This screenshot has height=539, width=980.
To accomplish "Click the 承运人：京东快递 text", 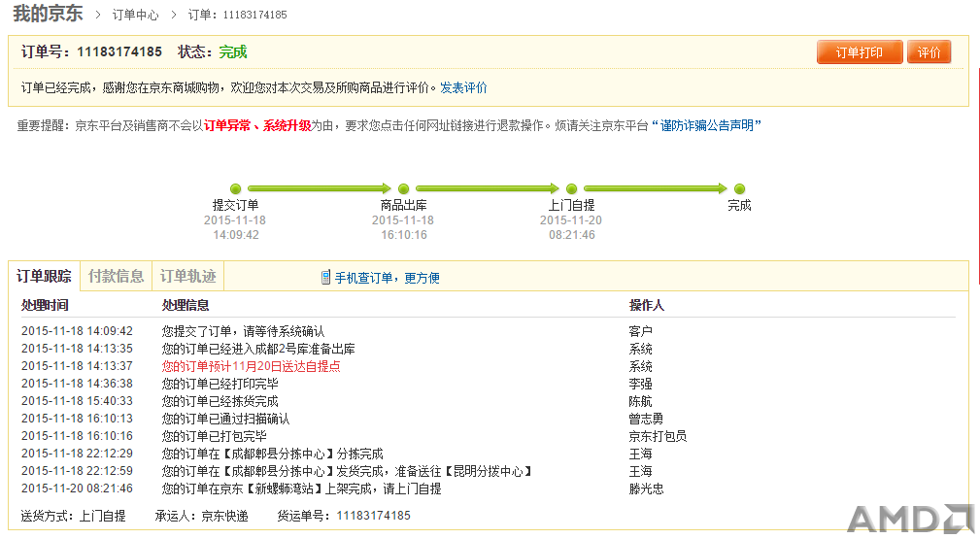I will pyautogui.click(x=201, y=516).
